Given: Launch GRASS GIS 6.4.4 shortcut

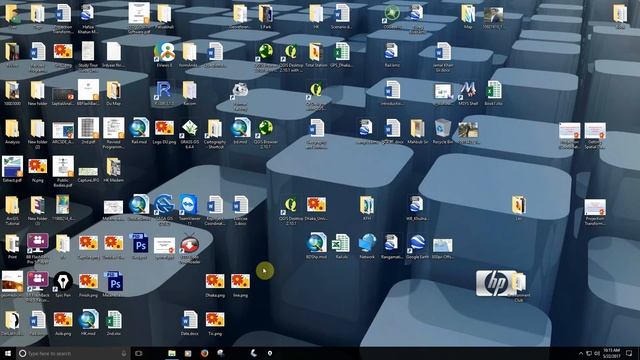Looking at the screenshot, I should (189, 129).
